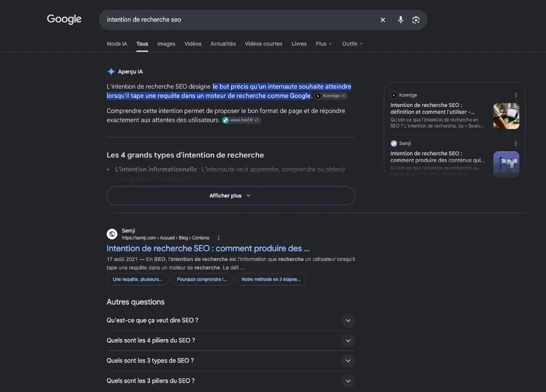Open Google Lens image search icon
This screenshot has height=392, width=546.
click(x=416, y=20)
